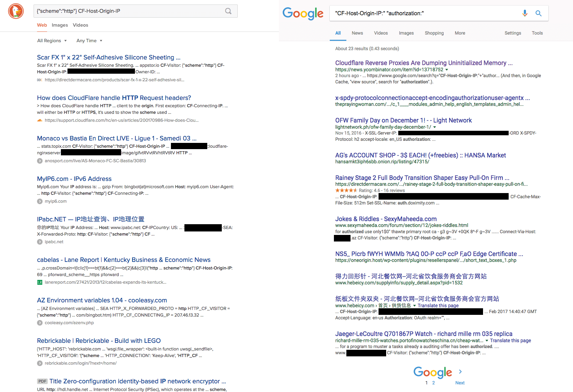Go to Google results page 2
573x392 pixels.
[x=433, y=383]
